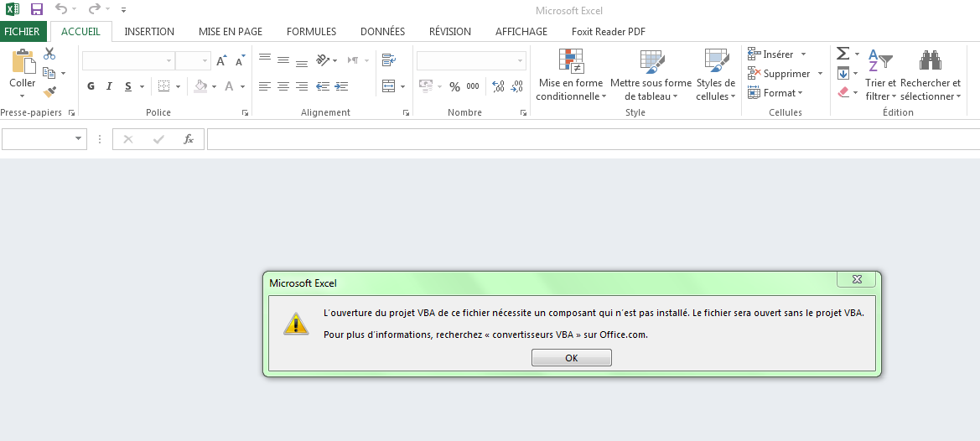Open the font name combo box
This screenshot has height=441, width=980.
pyautogui.click(x=127, y=60)
